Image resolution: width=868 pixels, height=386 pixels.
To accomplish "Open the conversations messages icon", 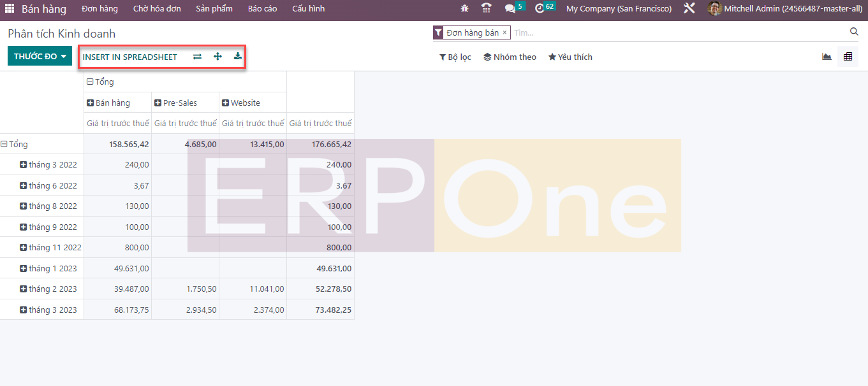I will [510, 9].
